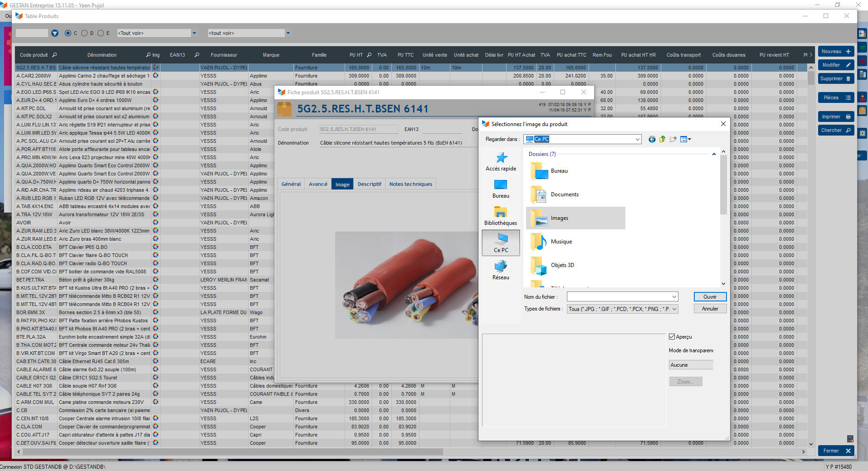868x471 pixels.
Task: Open the view menu icon in file dialog
Action: 685,139
